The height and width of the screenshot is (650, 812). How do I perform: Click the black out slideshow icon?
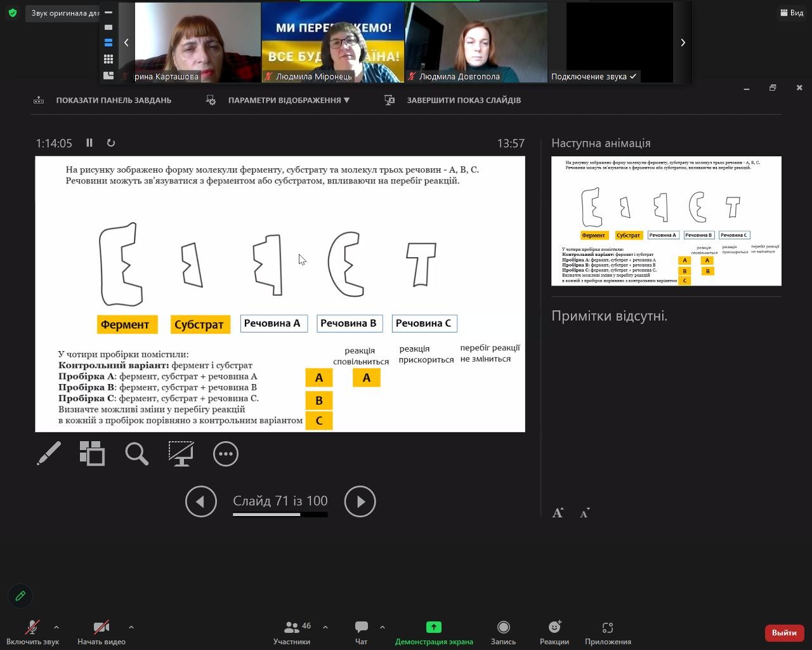click(181, 453)
